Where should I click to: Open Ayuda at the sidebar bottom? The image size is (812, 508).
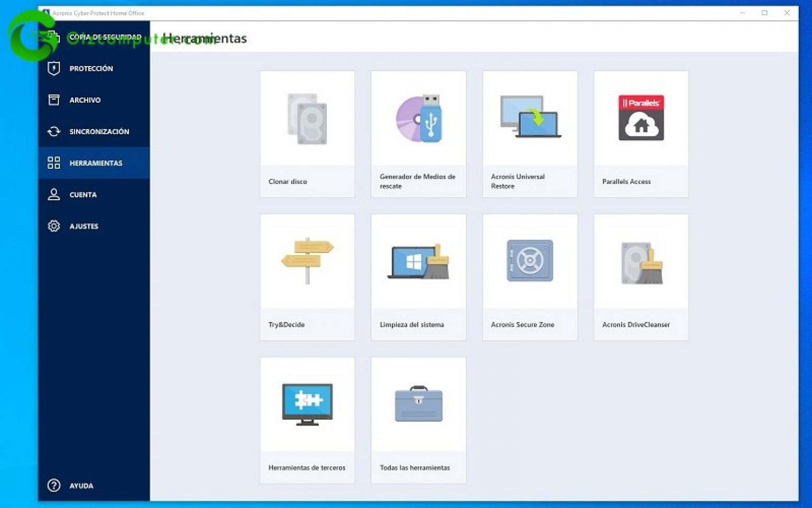[94, 485]
